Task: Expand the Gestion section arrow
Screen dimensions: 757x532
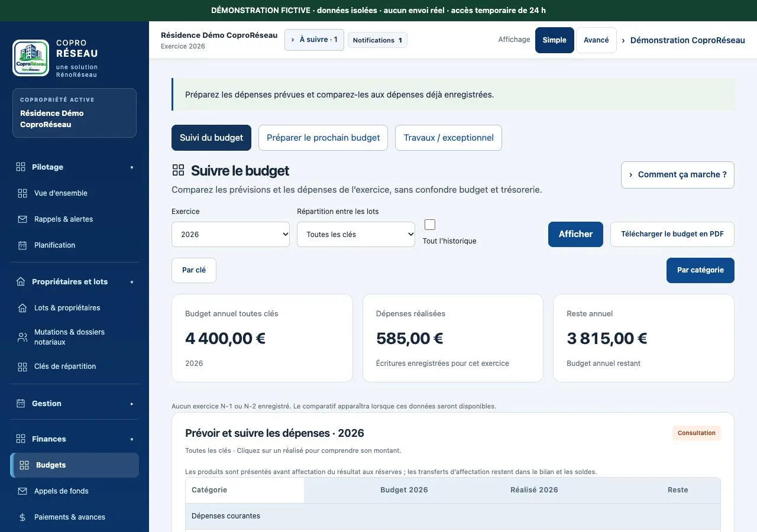Action: pyautogui.click(x=132, y=404)
